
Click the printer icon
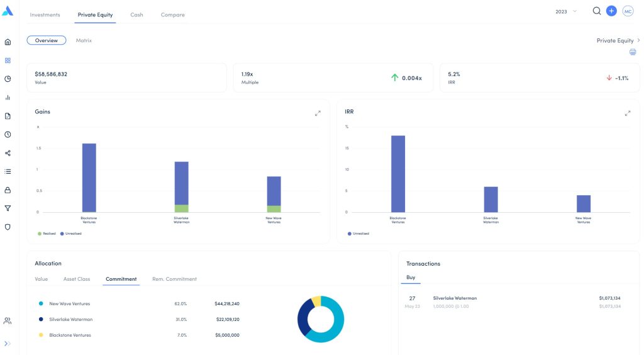(633, 52)
